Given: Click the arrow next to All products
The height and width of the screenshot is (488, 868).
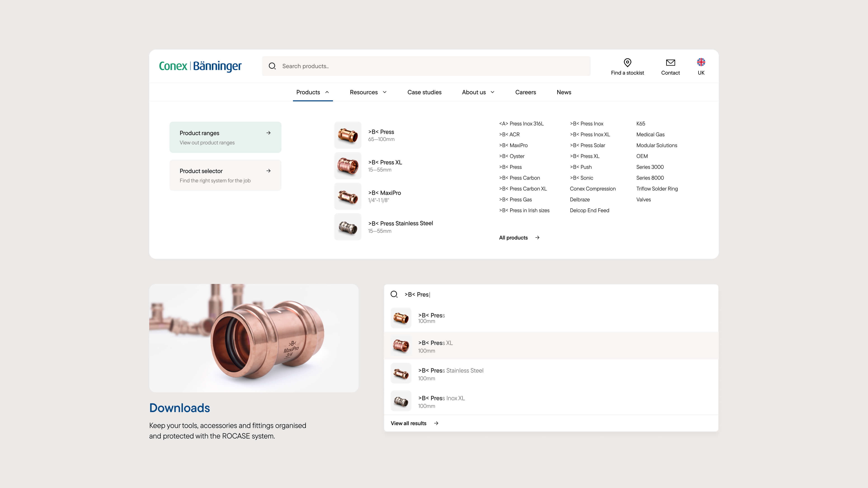Looking at the screenshot, I should click(x=538, y=237).
